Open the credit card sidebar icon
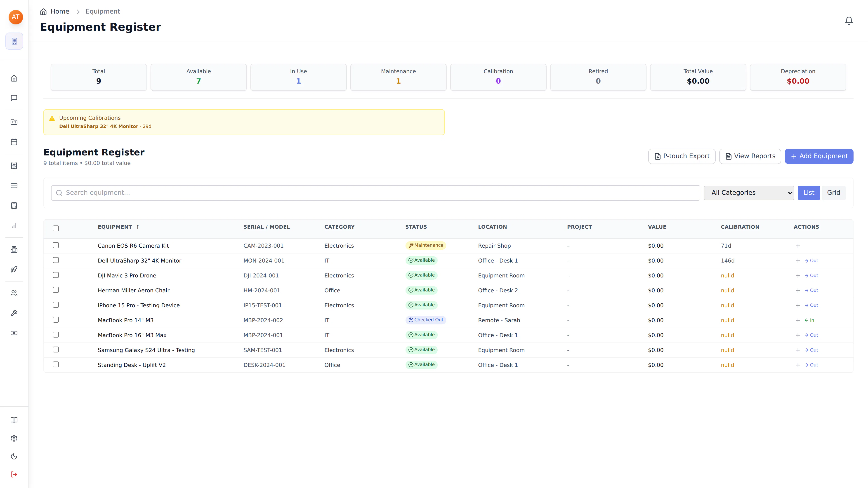The height and width of the screenshot is (488, 868). [x=14, y=185]
